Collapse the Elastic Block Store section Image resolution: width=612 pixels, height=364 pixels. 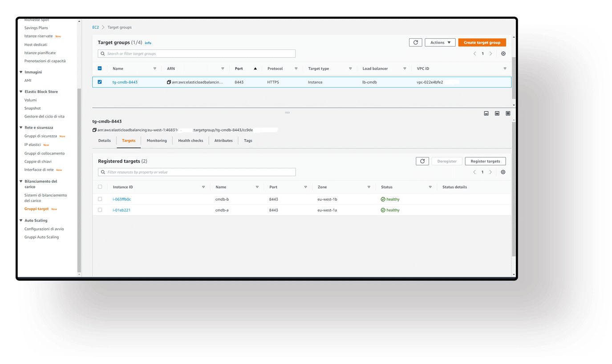[21, 92]
